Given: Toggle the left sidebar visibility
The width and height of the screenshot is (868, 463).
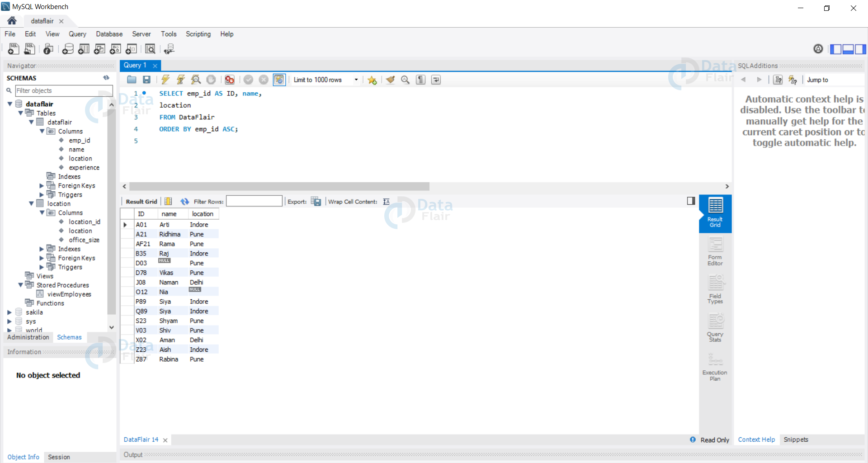Looking at the screenshot, I should [x=836, y=49].
